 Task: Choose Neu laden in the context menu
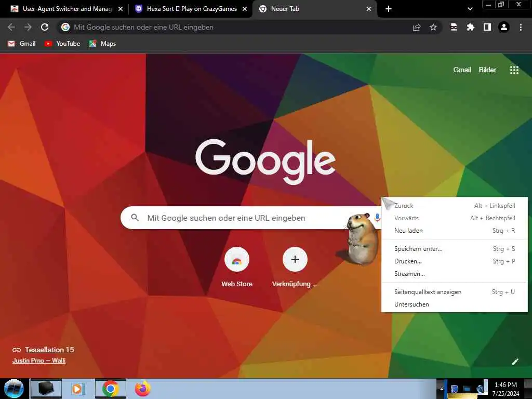coord(454,231)
